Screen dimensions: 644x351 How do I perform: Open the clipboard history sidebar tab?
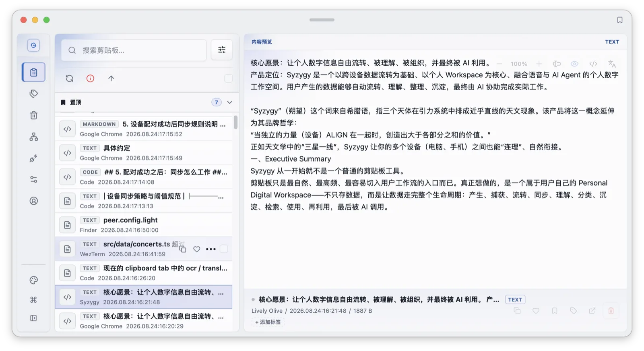[33, 73]
